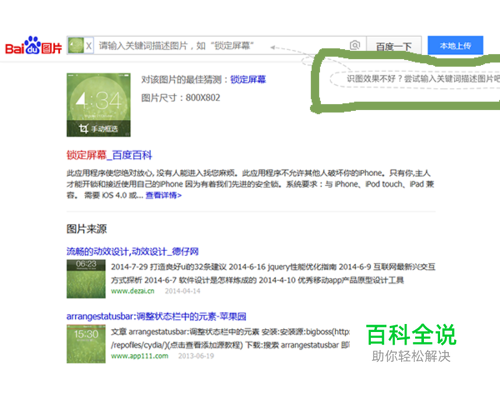Click the date 2014-04-14
The width and height of the screenshot is (500, 395).
click(183, 291)
